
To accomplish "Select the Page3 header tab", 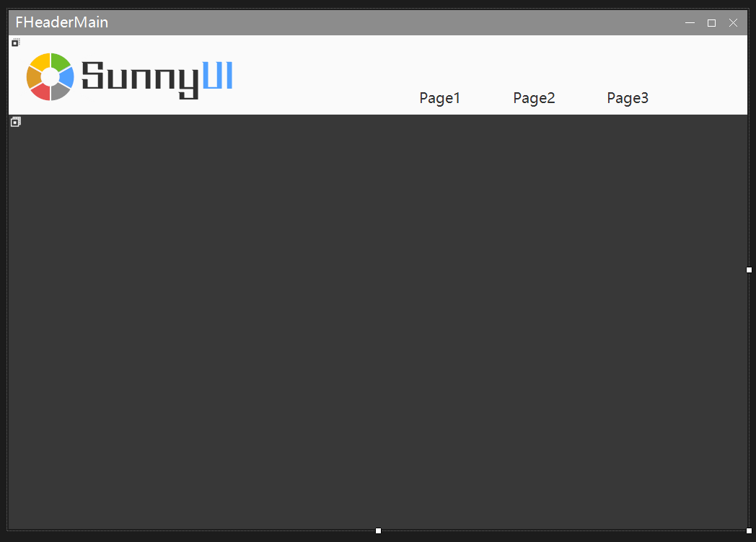I will coord(628,98).
